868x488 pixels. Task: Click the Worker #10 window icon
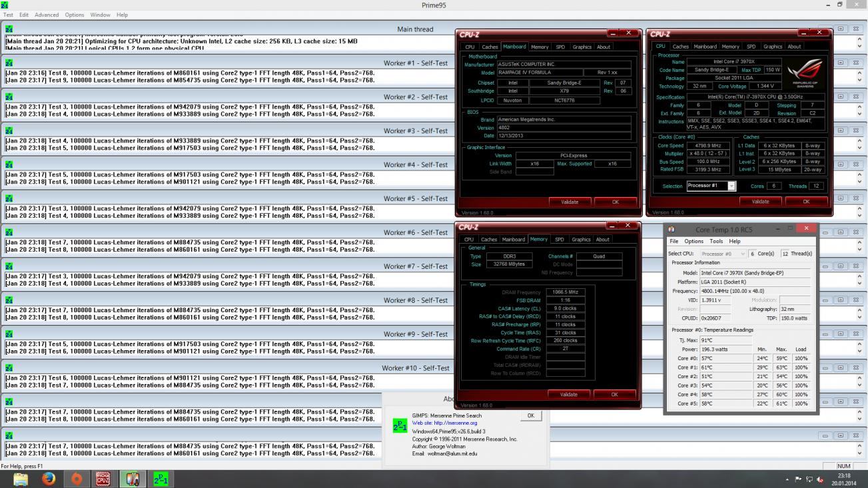point(9,367)
